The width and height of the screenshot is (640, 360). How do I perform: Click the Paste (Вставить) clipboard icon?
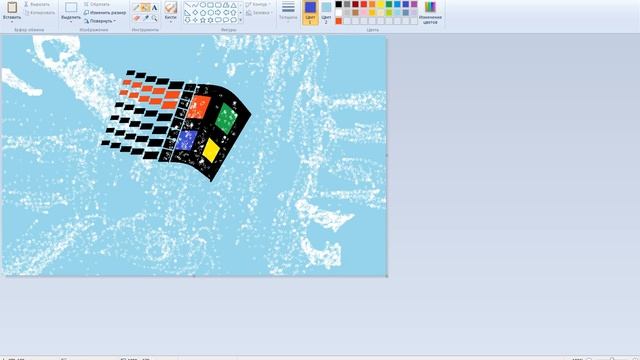(x=12, y=7)
